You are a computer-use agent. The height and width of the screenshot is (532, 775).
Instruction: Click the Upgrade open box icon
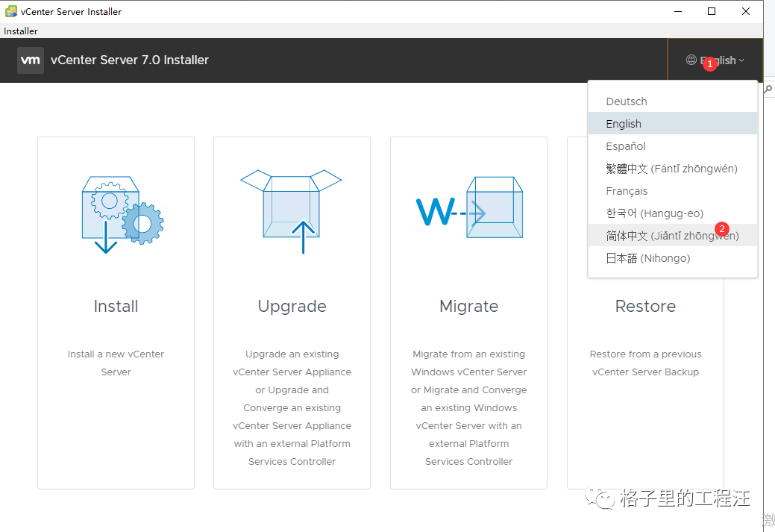coord(291,211)
